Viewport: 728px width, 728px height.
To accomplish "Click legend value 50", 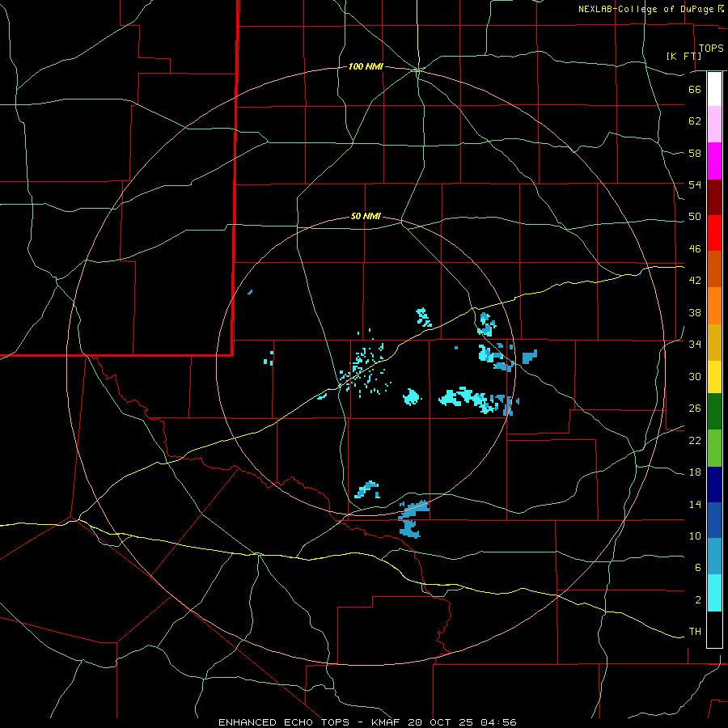I will [x=695, y=217].
